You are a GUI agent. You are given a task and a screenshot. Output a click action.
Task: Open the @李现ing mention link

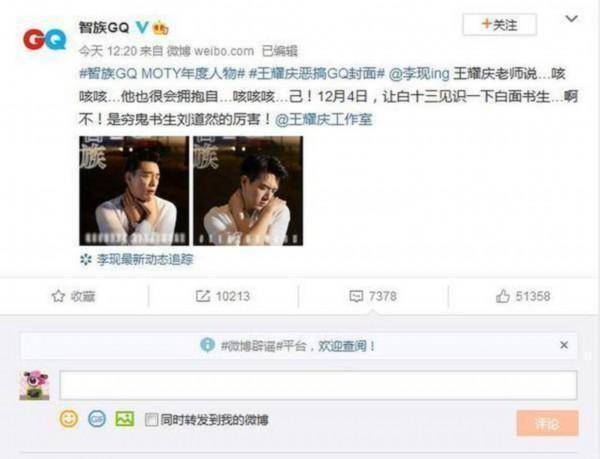(x=419, y=73)
